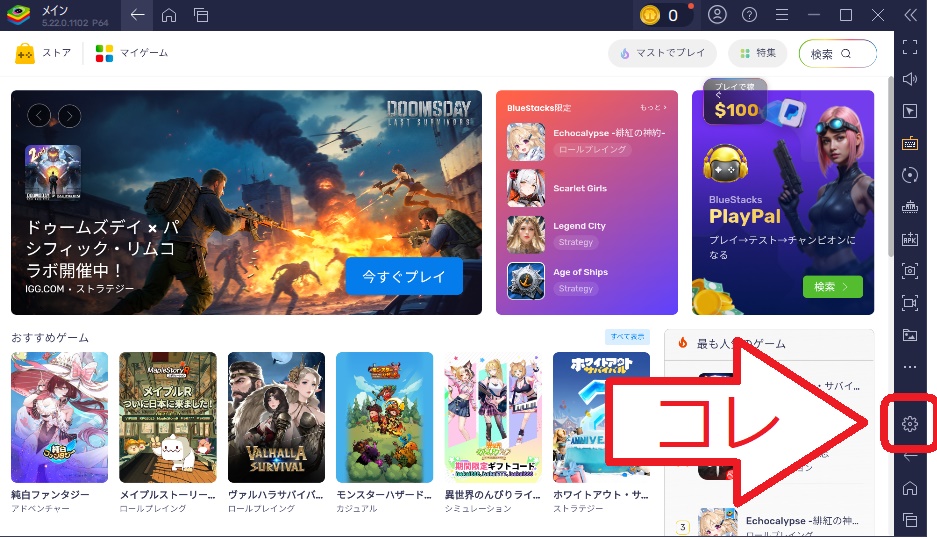937x539 pixels.
Task: Open the hamburger menu in the title bar
Action: (x=782, y=15)
